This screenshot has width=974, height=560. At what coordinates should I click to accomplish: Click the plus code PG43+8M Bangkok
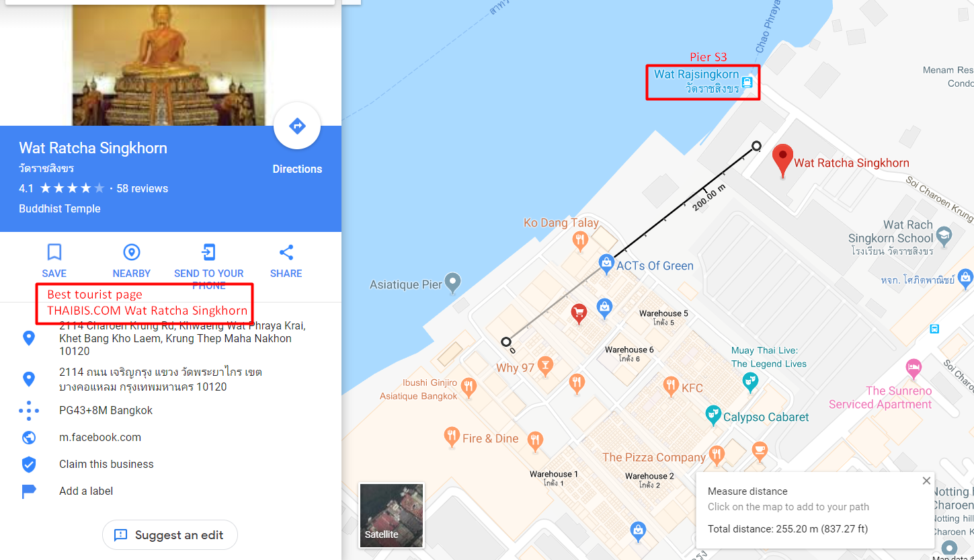click(106, 410)
